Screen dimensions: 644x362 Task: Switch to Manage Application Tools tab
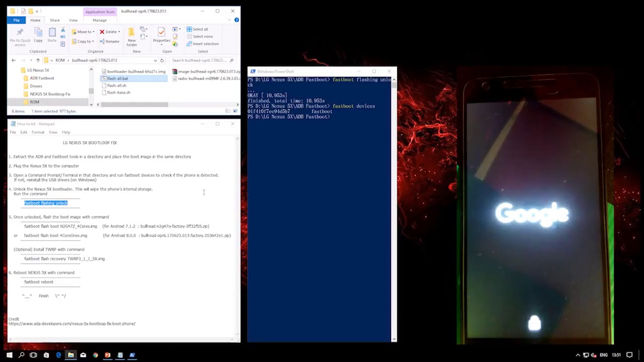[100, 20]
